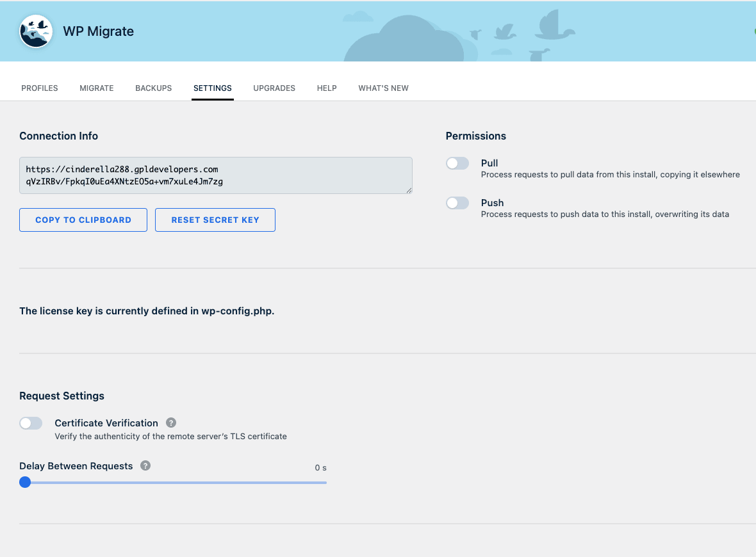Screen dimensions: 756x557
Task: Click Copy to Clipboard button
Action: tap(83, 220)
